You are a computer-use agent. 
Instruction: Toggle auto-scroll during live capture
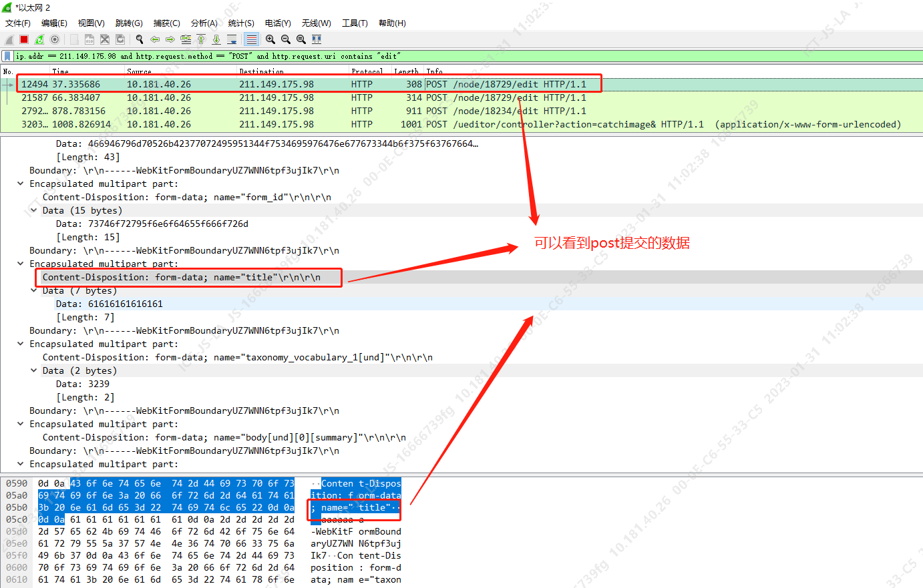[x=232, y=39]
